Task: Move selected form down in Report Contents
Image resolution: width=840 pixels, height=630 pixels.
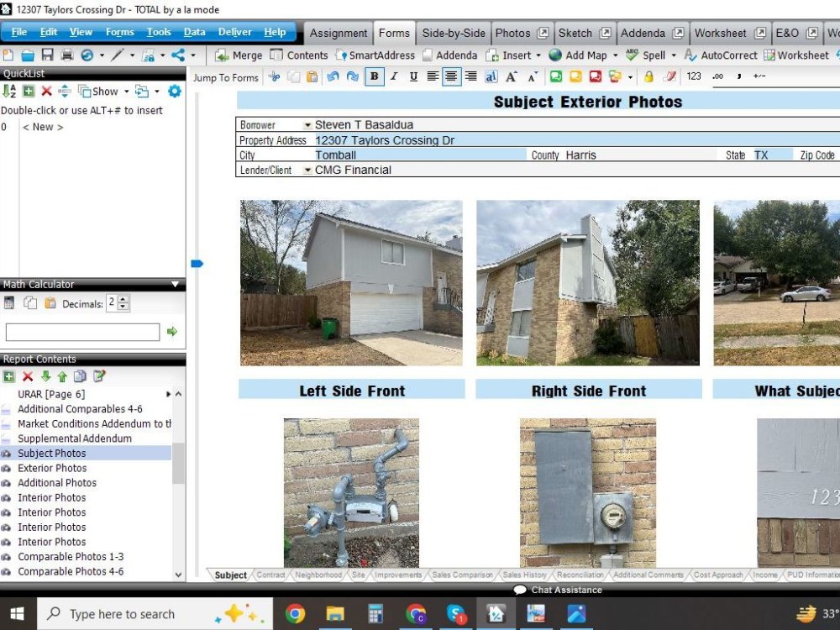Action: click(45, 376)
